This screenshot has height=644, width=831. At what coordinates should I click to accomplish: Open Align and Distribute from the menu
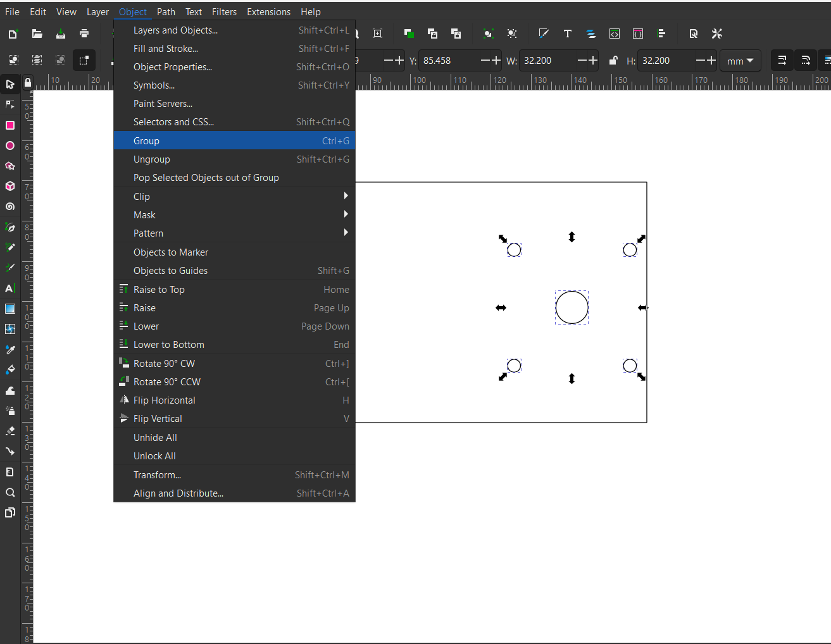tap(235, 493)
